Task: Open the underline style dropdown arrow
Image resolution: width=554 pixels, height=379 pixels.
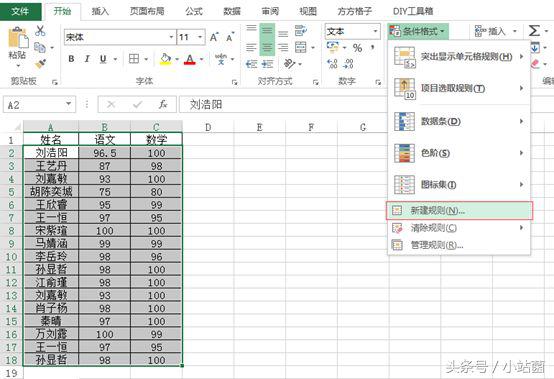Action: [115, 59]
